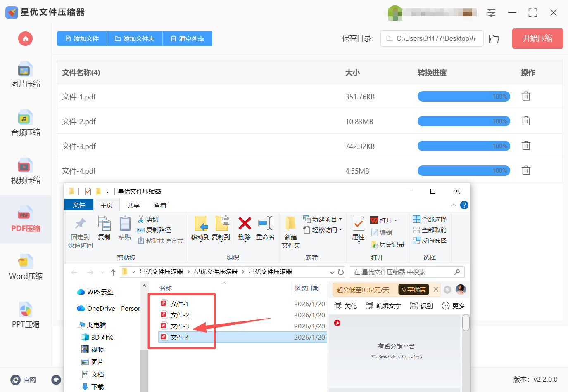Delete 文件-4.pdf from the list

526,170
